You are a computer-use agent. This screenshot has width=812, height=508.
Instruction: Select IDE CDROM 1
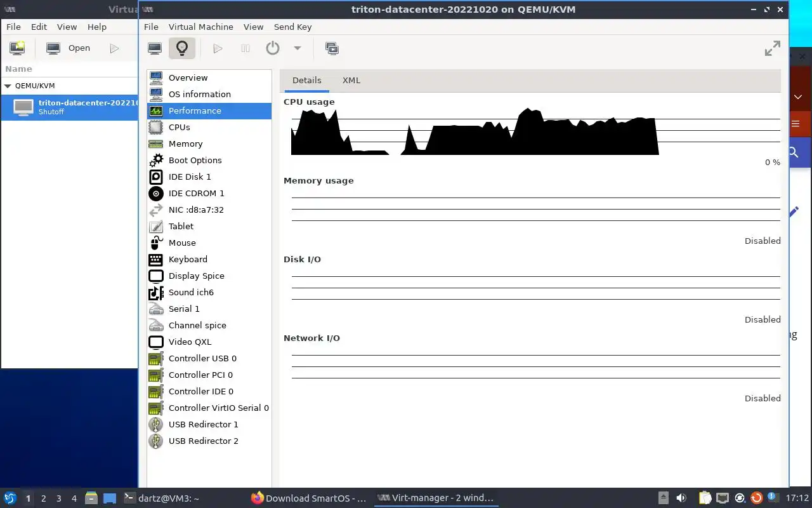pos(209,193)
